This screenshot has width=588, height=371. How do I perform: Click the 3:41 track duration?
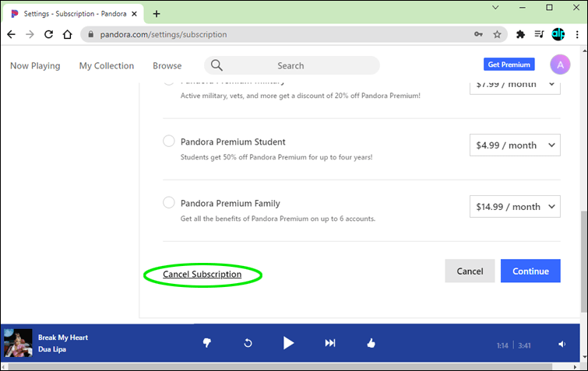pyautogui.click(x=524, y=345)
